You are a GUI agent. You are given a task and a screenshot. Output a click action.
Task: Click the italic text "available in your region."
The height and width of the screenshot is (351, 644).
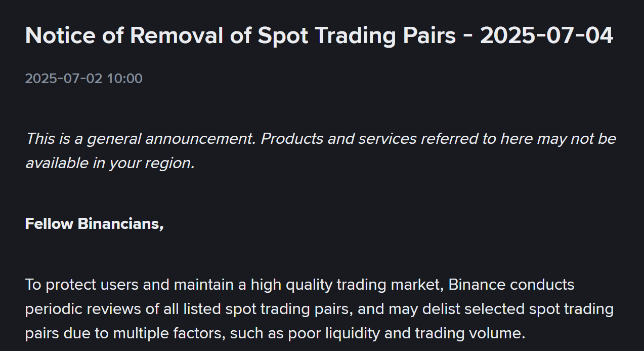pyautogui.click(x=110, y=163)
